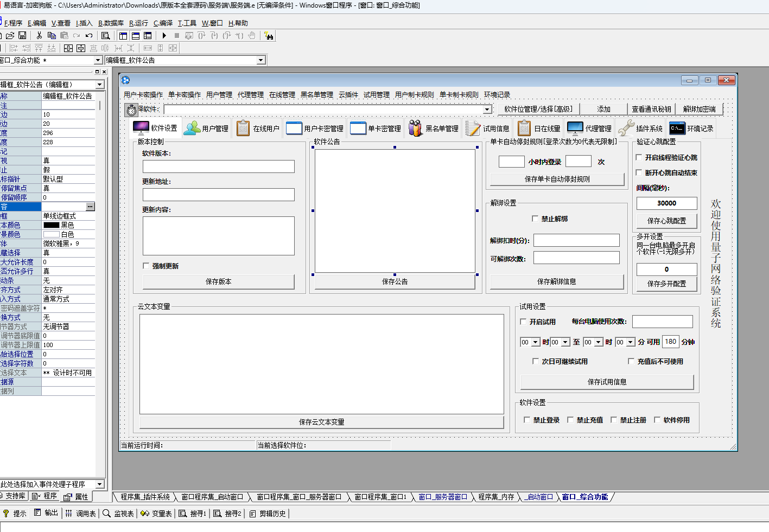Switch to the 黑名单管理 tab
Screen dimensions: 769x532
[x=434, y=129]
